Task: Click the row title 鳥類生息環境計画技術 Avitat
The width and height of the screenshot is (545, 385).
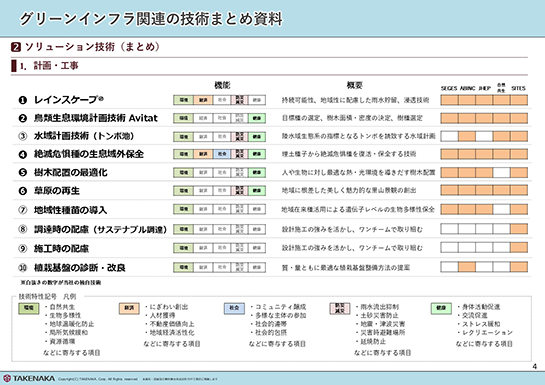Action: coord(96,118)
